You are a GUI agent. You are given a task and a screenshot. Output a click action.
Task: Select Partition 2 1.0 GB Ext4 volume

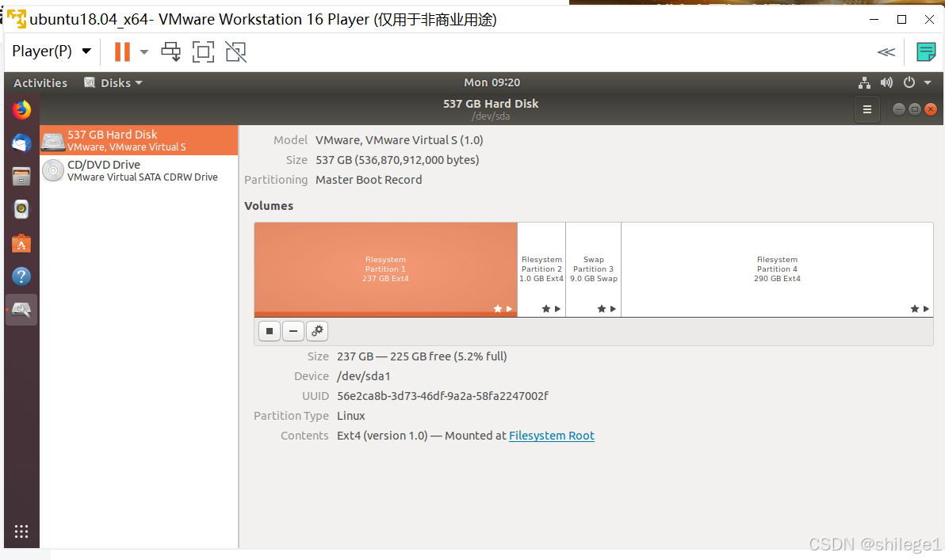(x=541, y=269)
